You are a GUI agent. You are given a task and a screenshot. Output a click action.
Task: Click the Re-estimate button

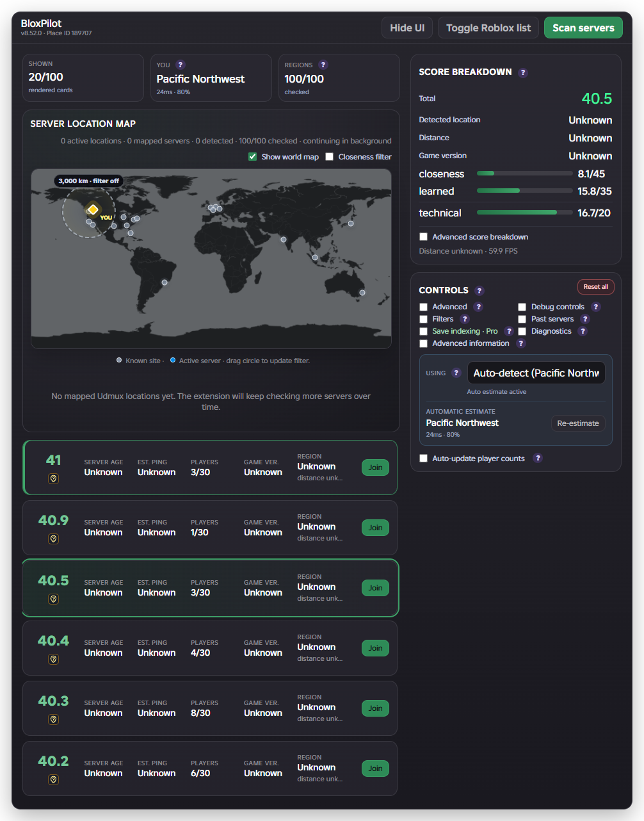coord(578,423)
